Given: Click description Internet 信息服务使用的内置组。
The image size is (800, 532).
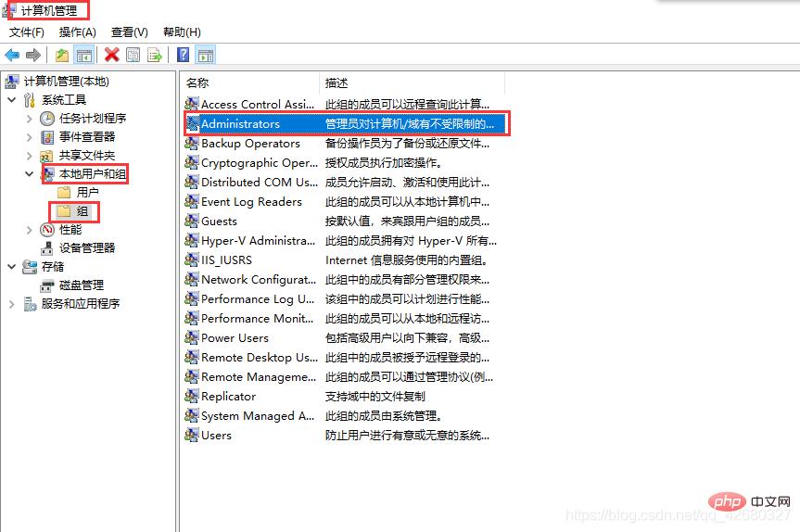Looking at the screenshot, I should tap(407, 260).
